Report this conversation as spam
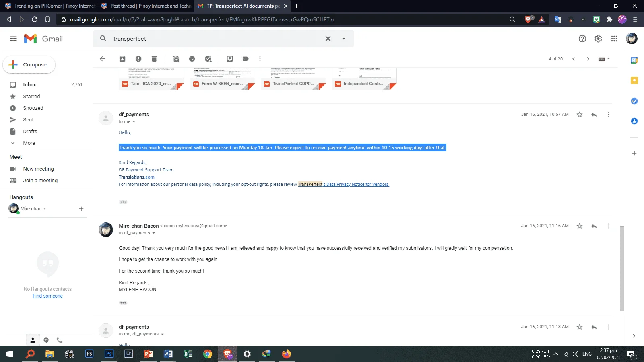Screen dimensions: 644x362 (138, 59)
